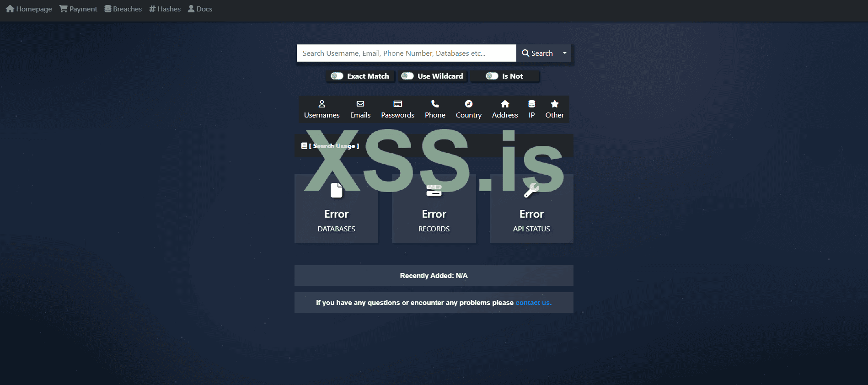Click the API STATUS label

(x=531, y=229)
